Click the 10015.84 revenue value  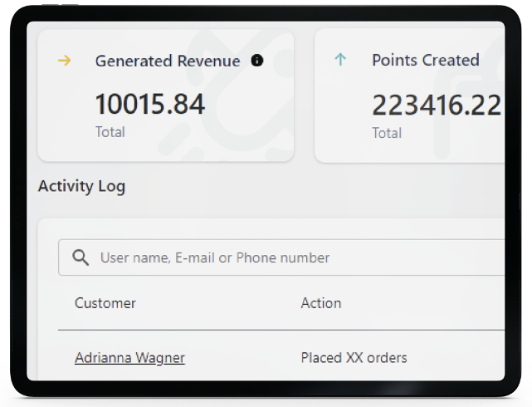149,105
